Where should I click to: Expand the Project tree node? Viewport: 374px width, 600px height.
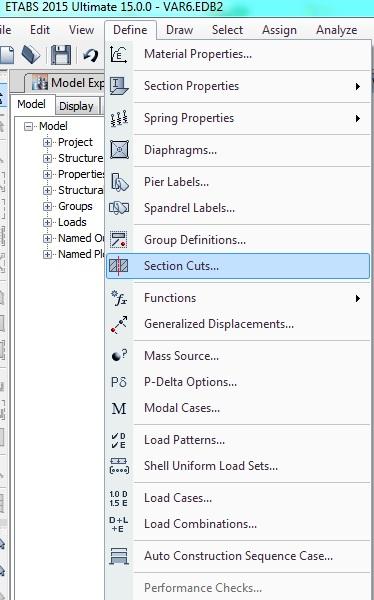[x=47, y=142]
